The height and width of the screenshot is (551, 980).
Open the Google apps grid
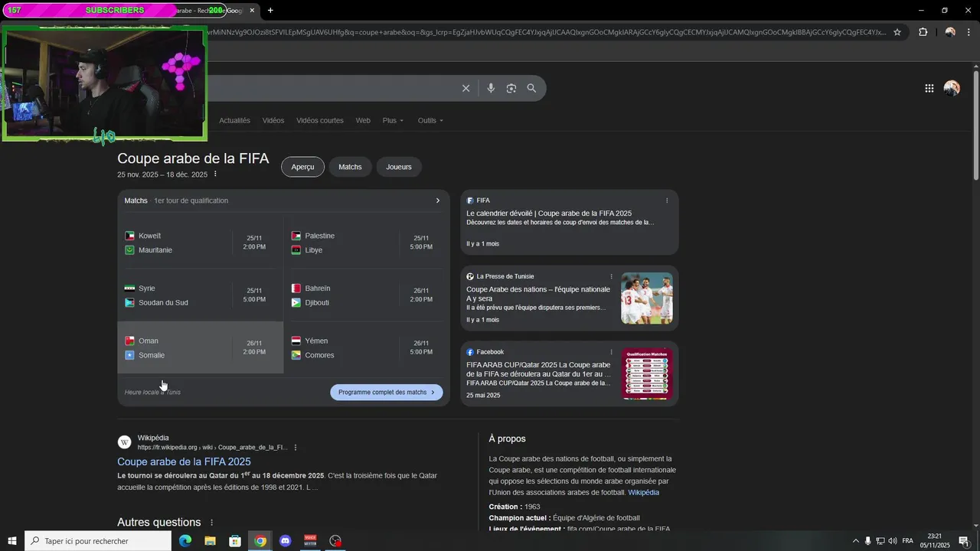pos(929,88)
